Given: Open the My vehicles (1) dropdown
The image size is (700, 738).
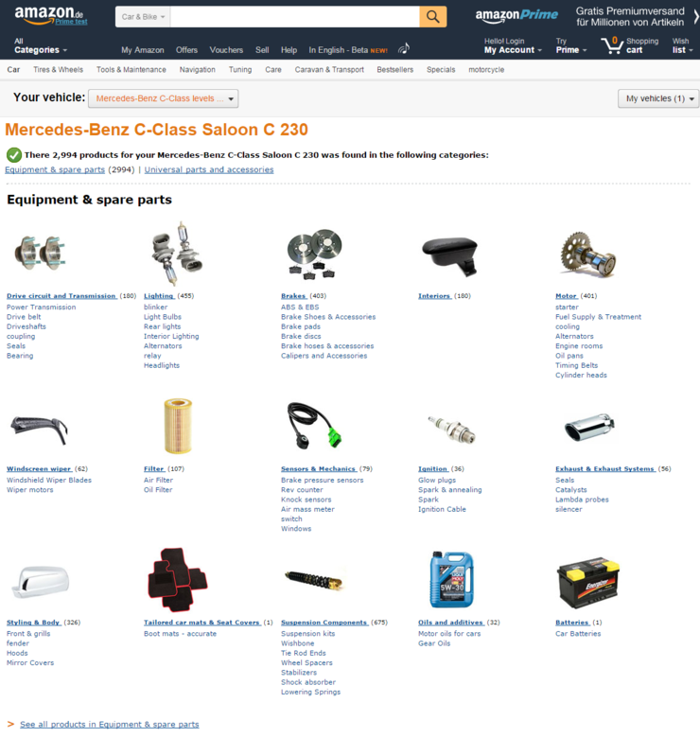Looking at the screenshot, I should tap(658, 98).
